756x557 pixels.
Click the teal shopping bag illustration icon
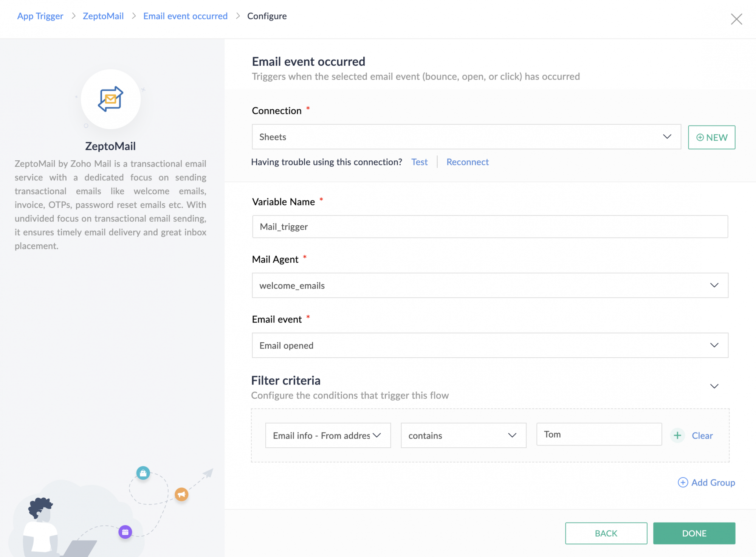(x=143, y=473)
